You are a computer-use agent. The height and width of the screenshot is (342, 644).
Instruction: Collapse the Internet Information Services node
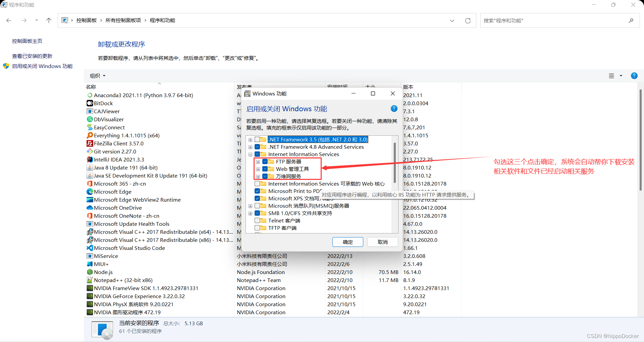click(250, 154)
